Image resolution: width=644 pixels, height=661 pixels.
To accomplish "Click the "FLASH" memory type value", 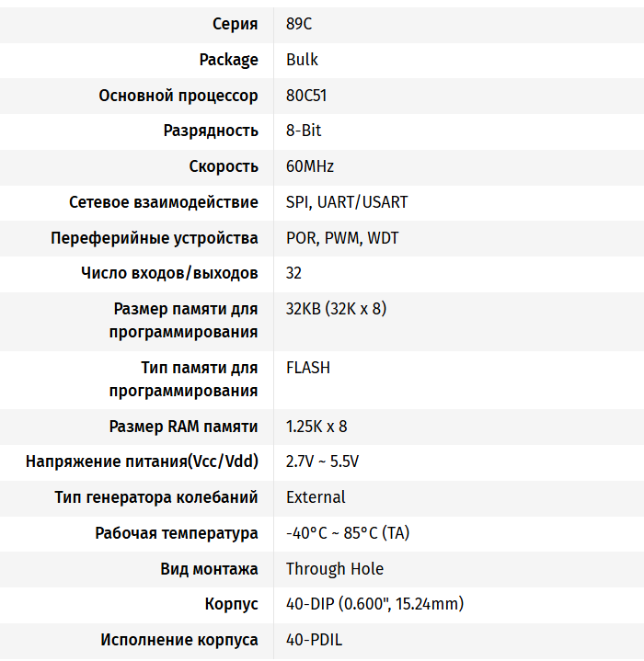I will point(308,368).
